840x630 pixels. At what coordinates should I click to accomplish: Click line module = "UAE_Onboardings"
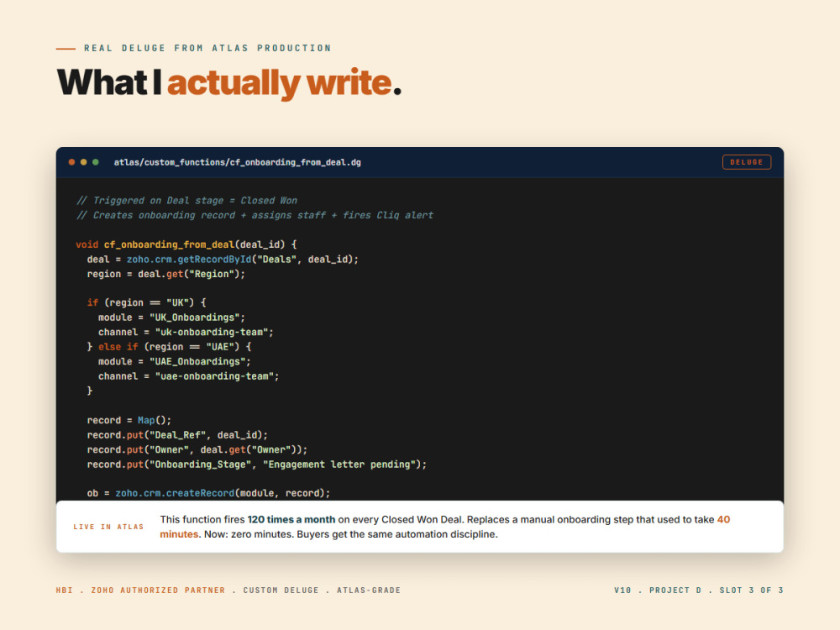174,361
